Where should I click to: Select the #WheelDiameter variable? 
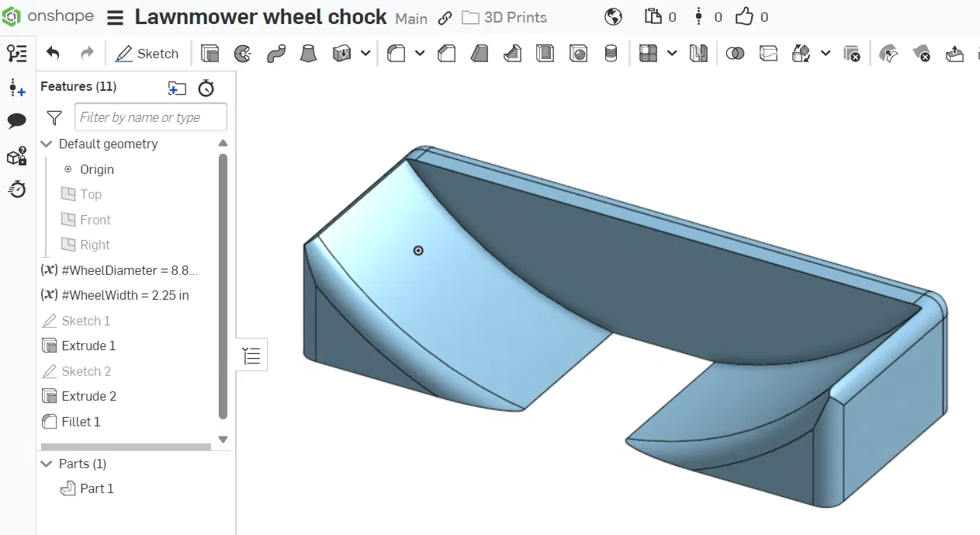119,270
